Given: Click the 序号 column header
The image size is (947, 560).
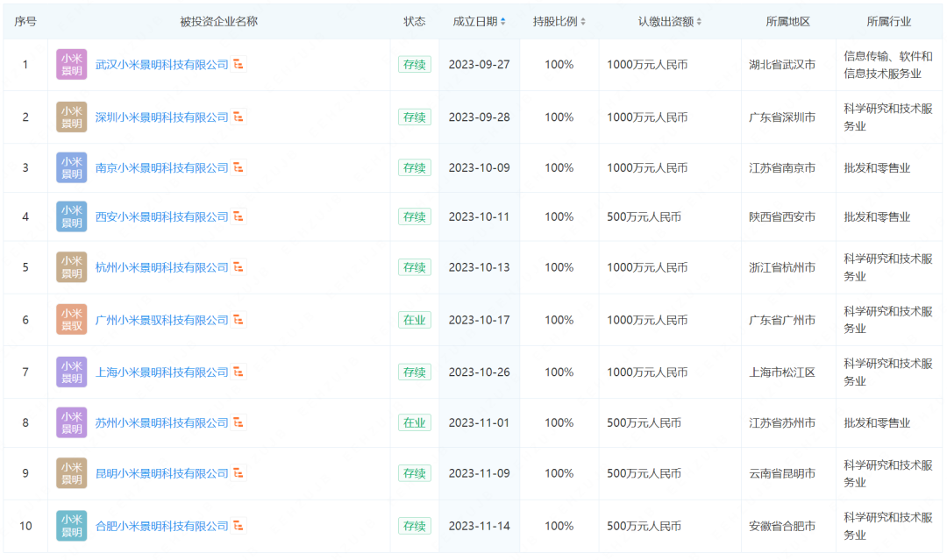Looking at the screenshot, I should (x=25, y=22).
